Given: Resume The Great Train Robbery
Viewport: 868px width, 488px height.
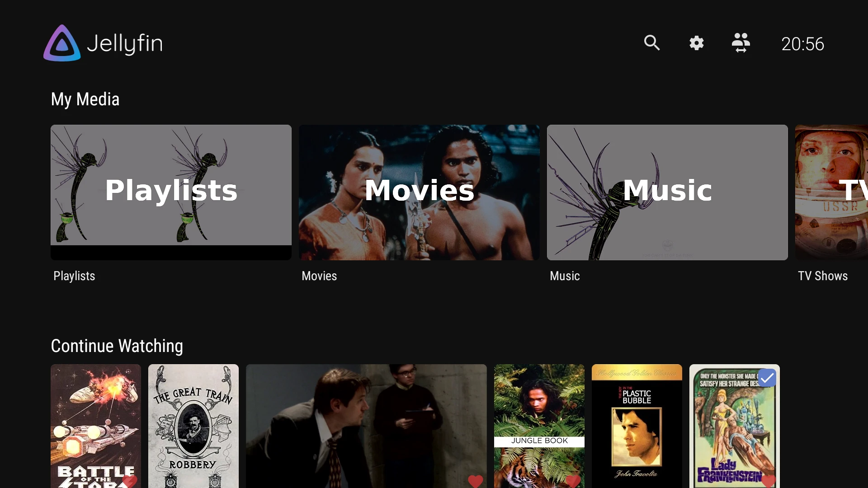Looking at the screenshot, I should pos(193,425).
